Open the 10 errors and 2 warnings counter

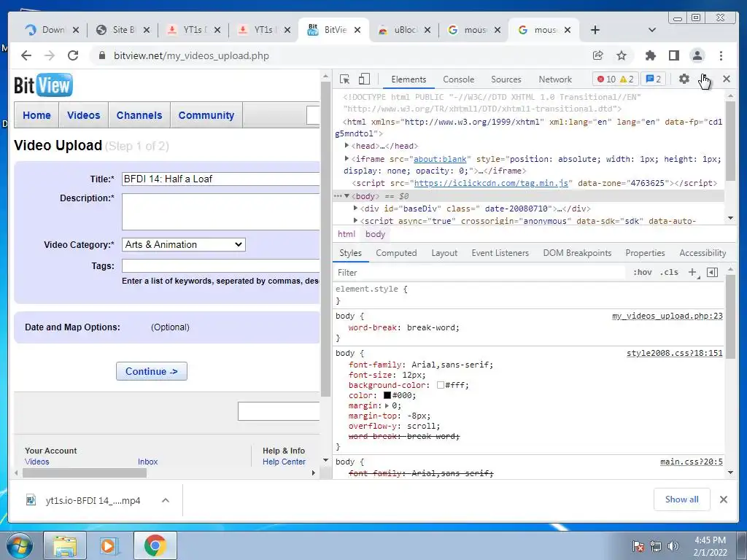(x=616, y=79)
